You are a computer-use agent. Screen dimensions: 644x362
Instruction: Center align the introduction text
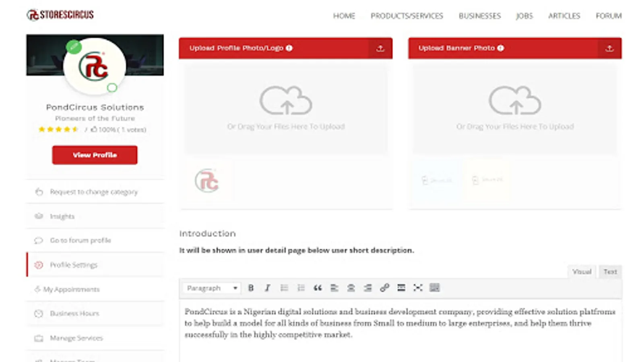[x=351, y=288]
